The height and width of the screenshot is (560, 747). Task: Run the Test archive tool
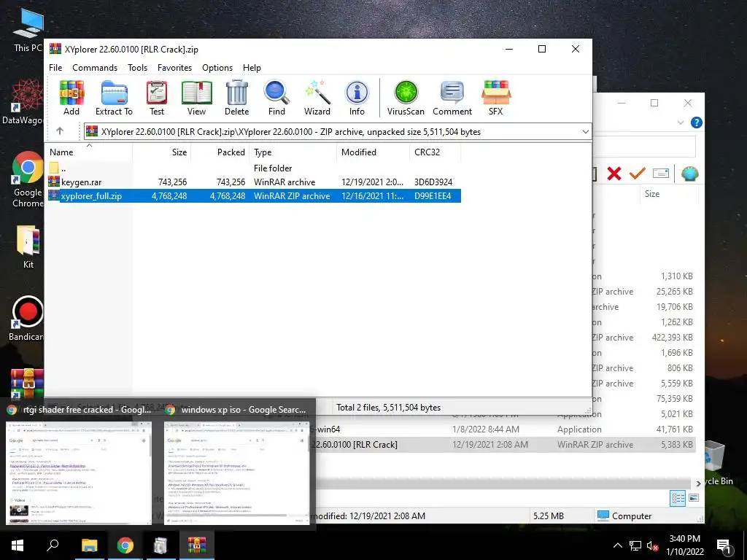tap(157, 98)
